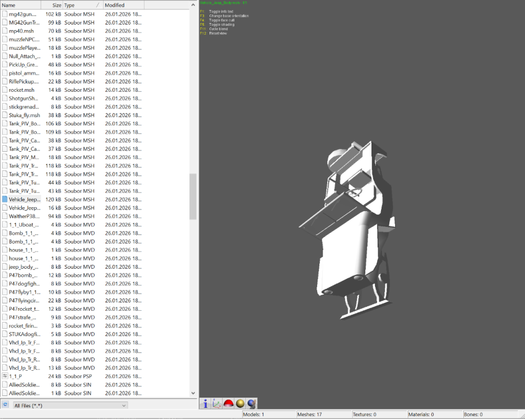Click the scroll up arrow in file list
The width and height of the screenshot is (525, 420).
(193, 5)
